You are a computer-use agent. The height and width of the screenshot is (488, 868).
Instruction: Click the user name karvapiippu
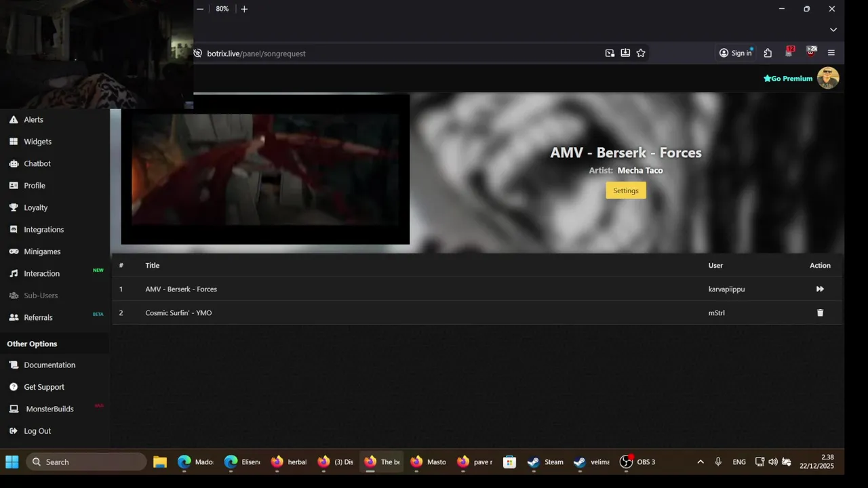point(726,289)
